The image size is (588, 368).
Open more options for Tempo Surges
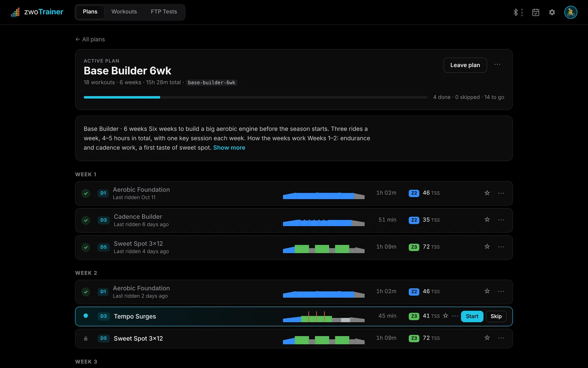point(455,316)
